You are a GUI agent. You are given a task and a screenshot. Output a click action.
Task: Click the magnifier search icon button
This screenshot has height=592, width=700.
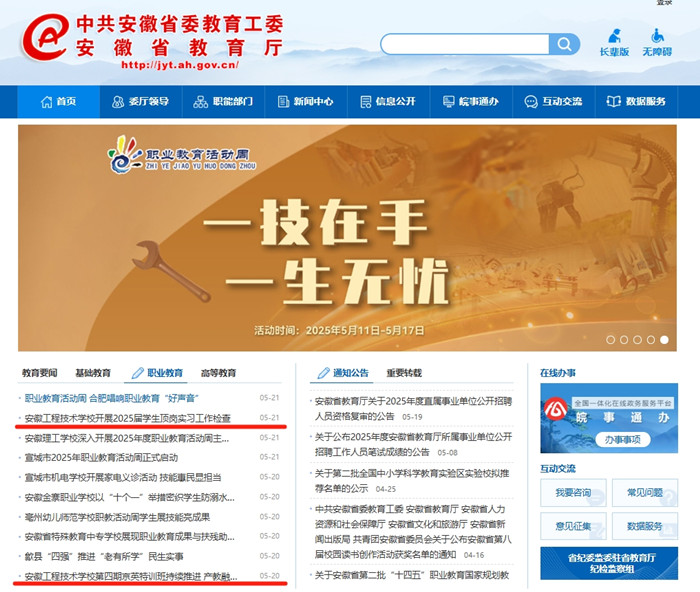click(x=565, y=44)
